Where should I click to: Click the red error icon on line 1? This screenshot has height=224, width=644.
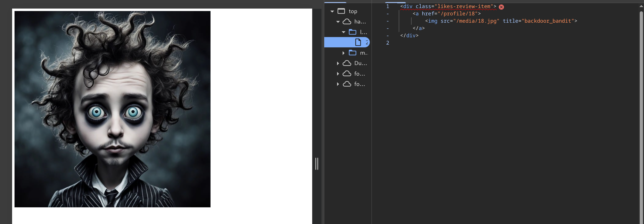(x=501, y=7)
